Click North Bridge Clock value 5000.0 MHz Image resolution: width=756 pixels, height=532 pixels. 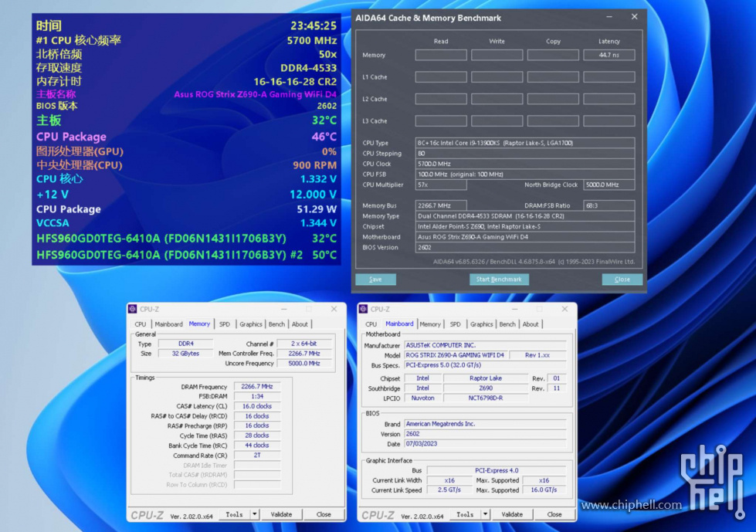point(609,185)
